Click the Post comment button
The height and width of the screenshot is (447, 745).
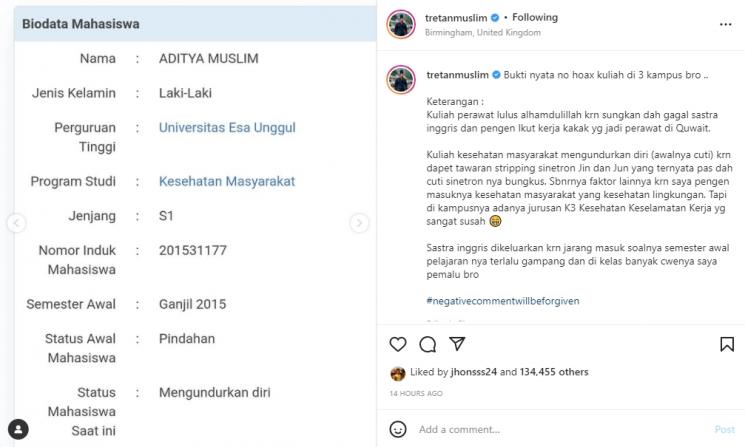tap(725, 429)
